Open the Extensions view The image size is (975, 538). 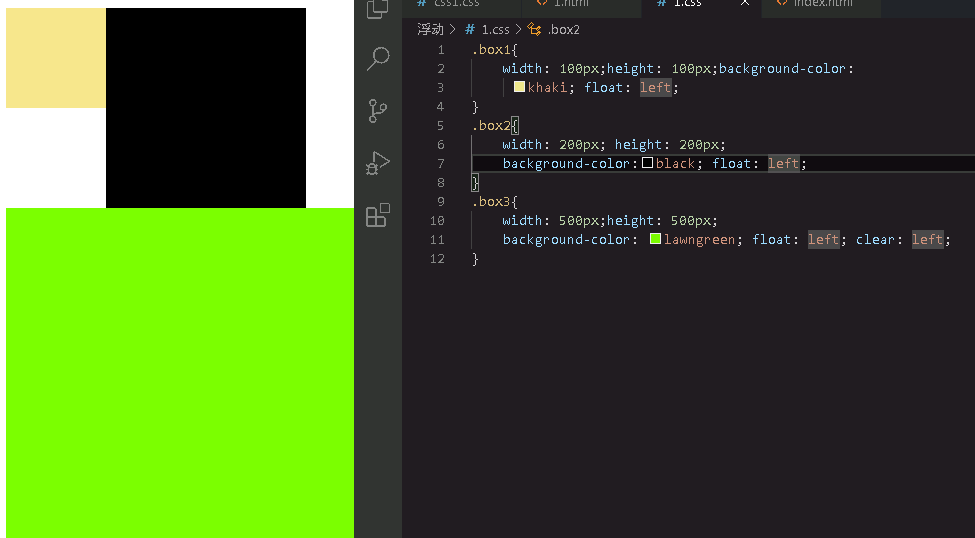click(377, 215)
